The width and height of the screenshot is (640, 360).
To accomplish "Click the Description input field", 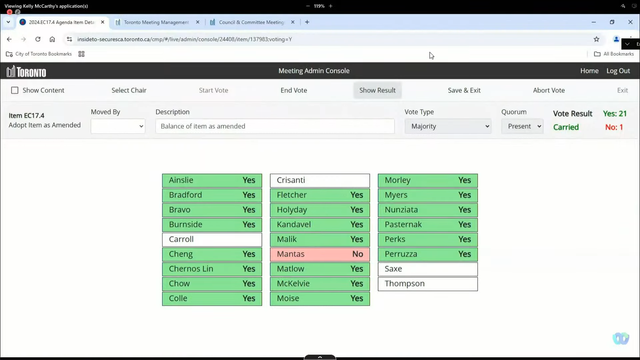I will click(275, 126).
